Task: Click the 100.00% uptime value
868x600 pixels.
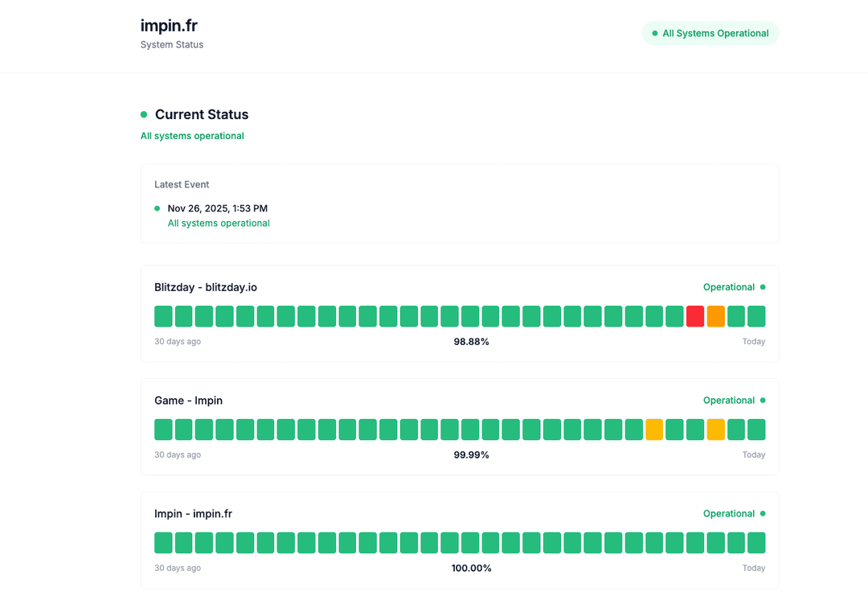Action: pyautogui.click(x=471, y=569)
